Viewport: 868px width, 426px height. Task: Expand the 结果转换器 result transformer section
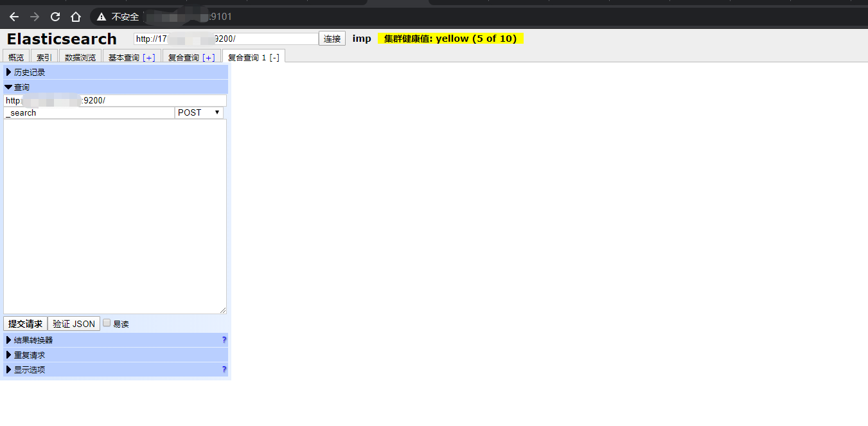click(x=116, y=340)
